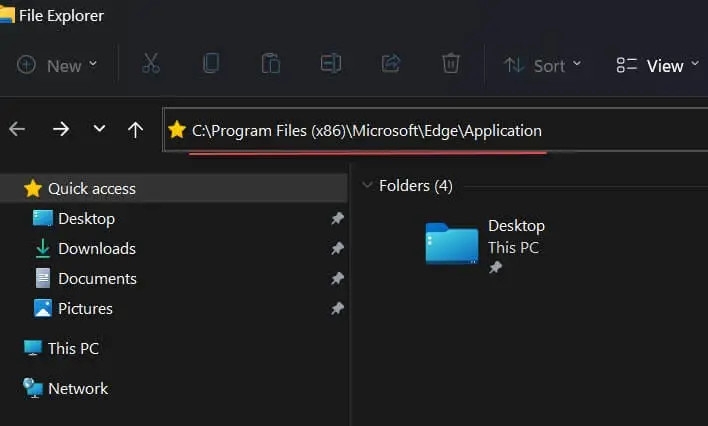Screen dimensions: 708x426
Task: Click the Delete trash can icon
Action: [450, 63]
